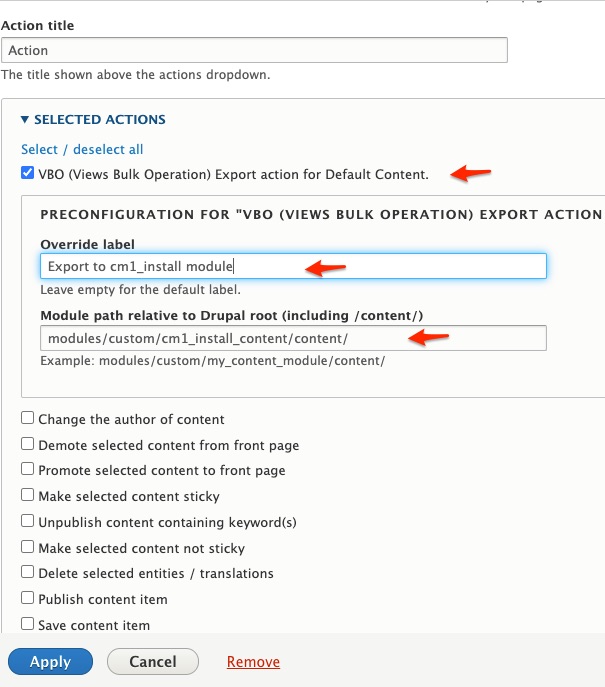The width and height of the screenshot is (605, 687).
Task: Collapse the Selected Actions section triangle
Action: point(25,120)
